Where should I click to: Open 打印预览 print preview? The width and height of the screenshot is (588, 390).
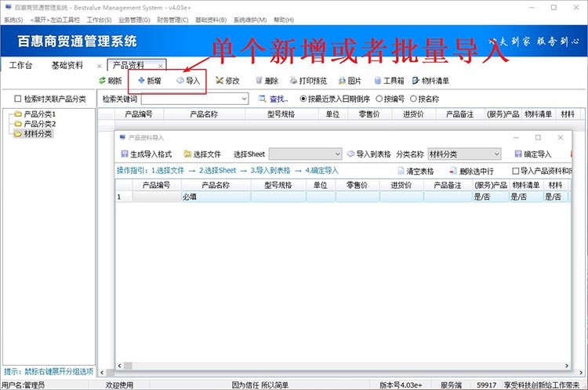[x=308, y=81]
